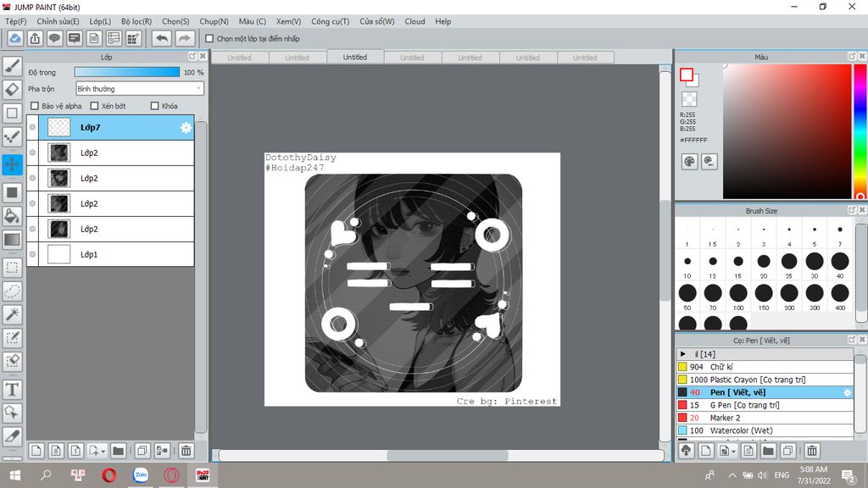
Task: Choose brush size 25
Action: 789,264
